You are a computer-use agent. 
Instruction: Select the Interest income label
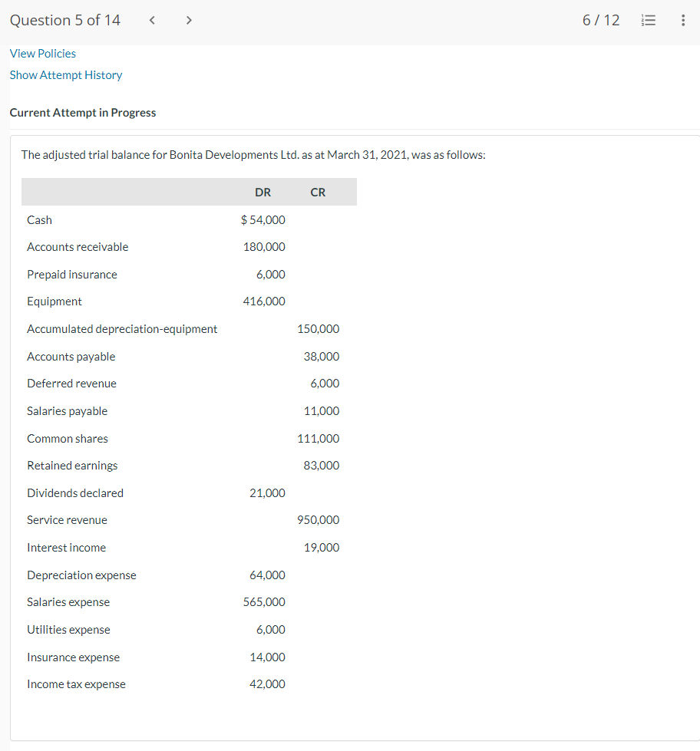point(67,548)
